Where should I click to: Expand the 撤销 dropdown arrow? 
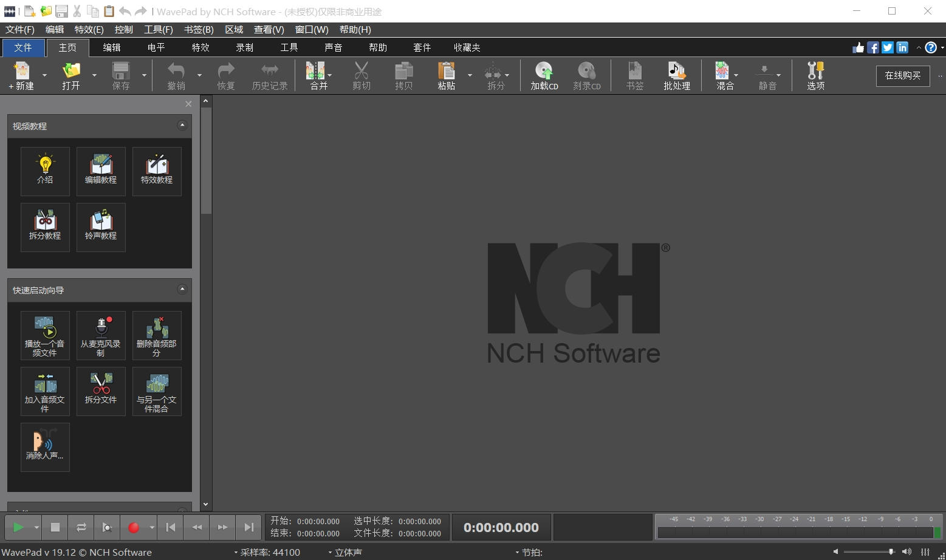(x=199, y=75)
